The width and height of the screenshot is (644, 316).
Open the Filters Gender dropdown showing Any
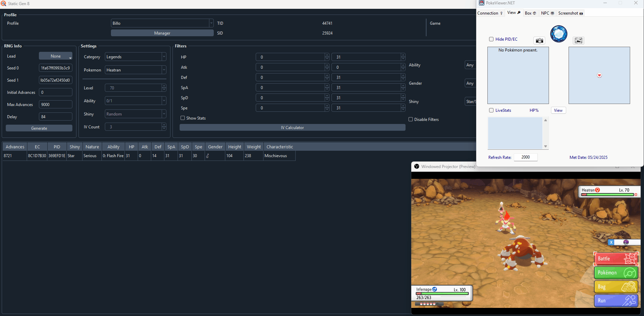(470, 83)
